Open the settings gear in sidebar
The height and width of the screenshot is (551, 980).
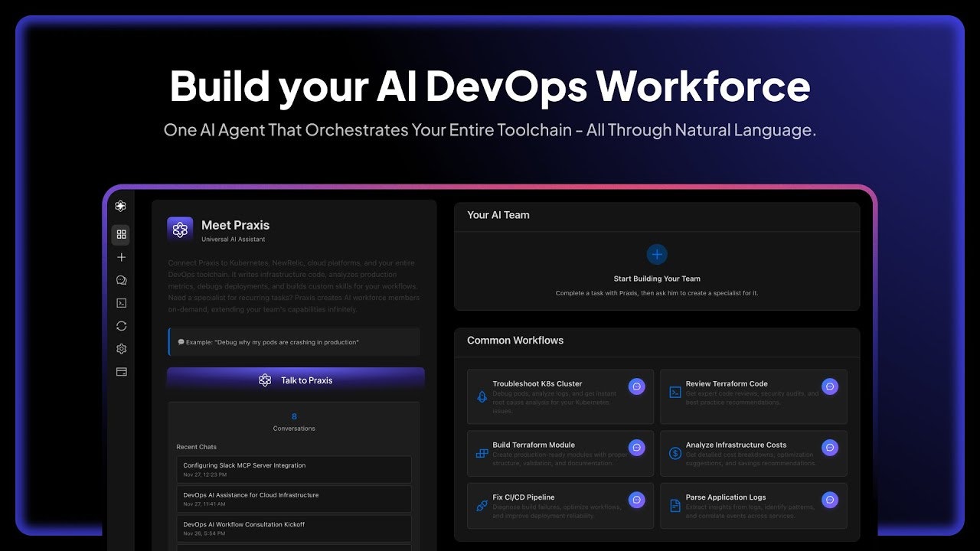point(121,349)
